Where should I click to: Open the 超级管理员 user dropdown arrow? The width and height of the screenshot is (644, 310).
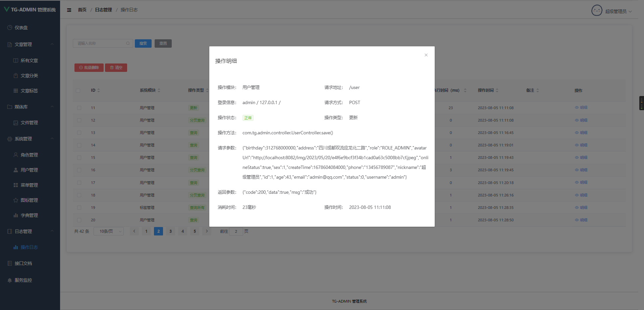[630, 11]
